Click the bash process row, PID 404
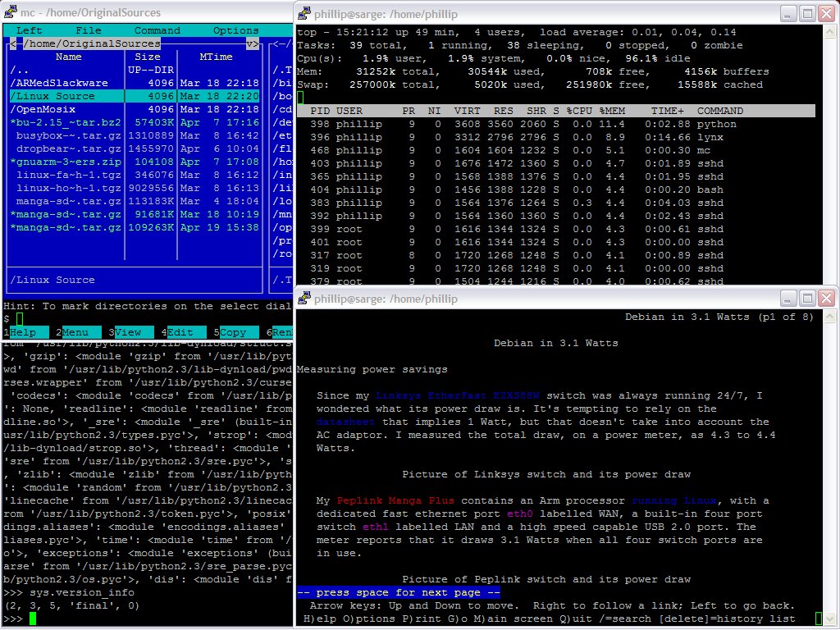Screen dimensions: 840x630 point(517,189)
